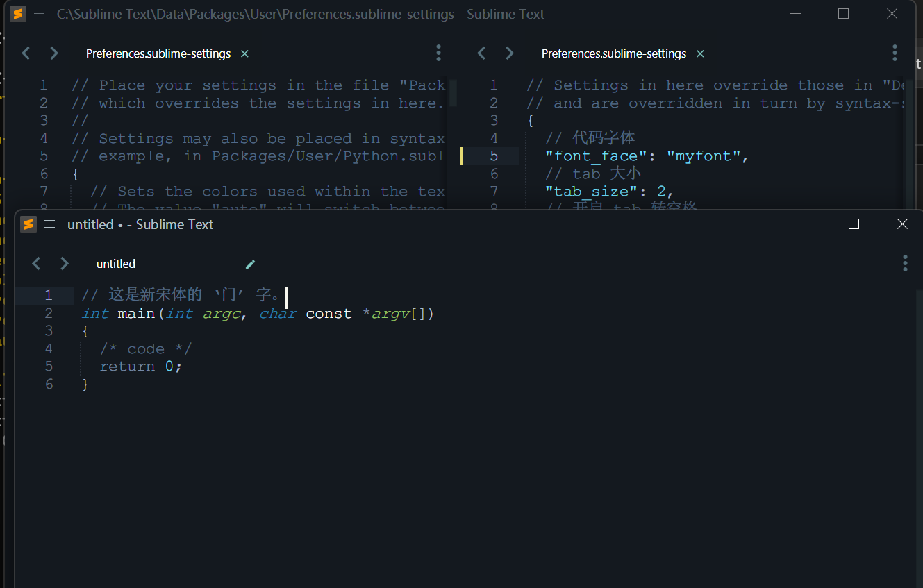This screenshot has height=588, width=923.
Task: Close the left pane Preferences.sublime-settings tab
Action: pos(244,53)
